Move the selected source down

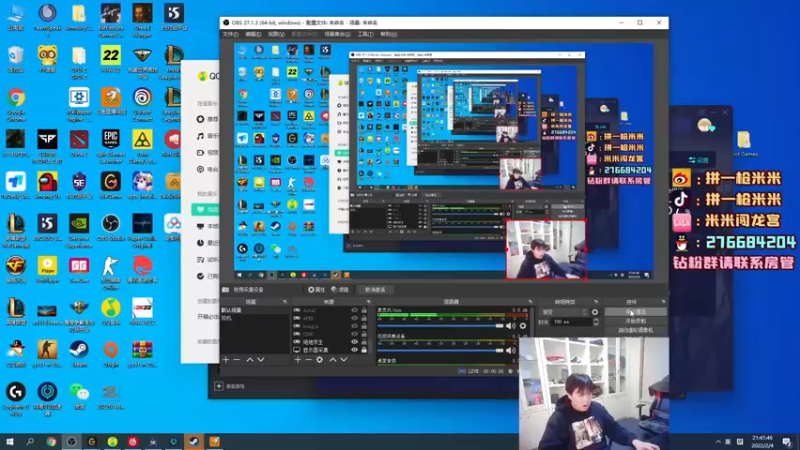click(x=344, y=360)
